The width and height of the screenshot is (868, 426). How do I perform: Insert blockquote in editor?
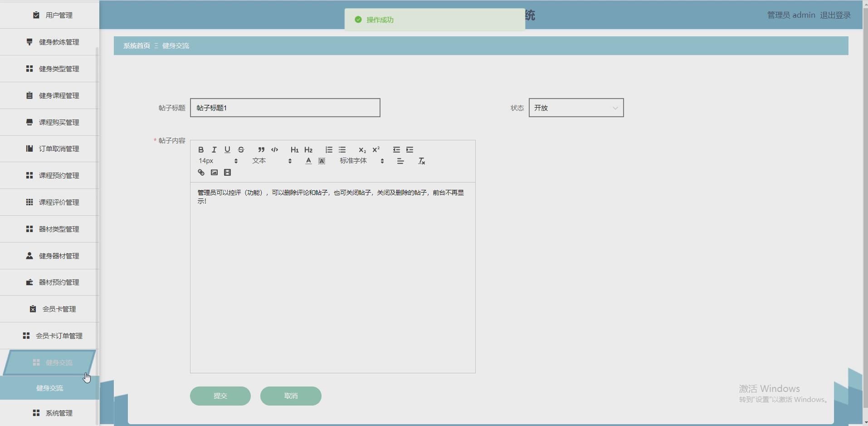point(261,150)
